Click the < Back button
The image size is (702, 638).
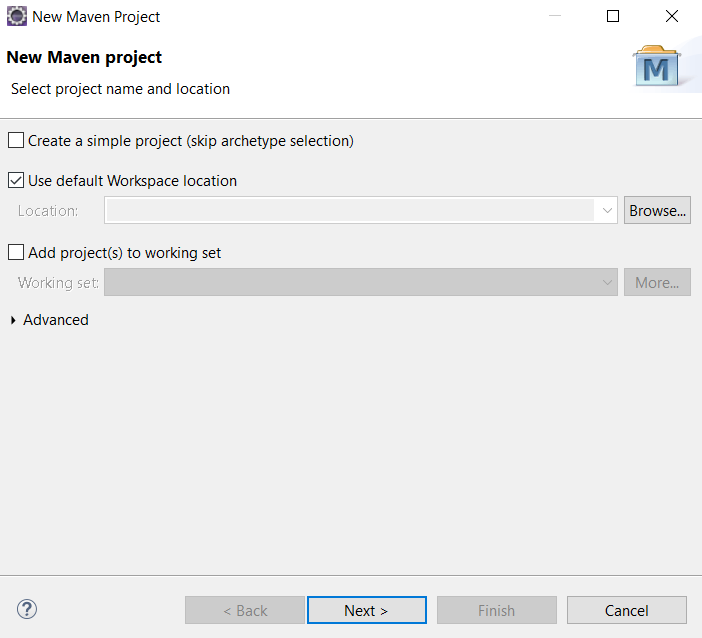point(245,610)
